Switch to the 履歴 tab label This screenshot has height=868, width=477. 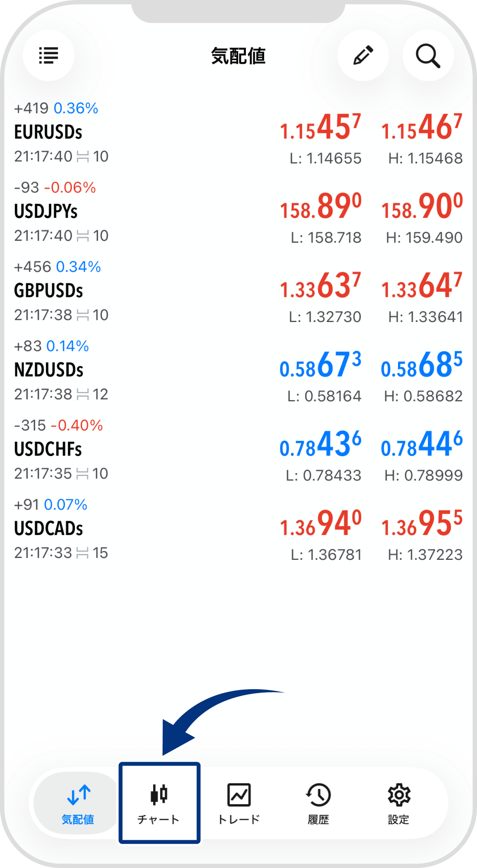pyautogui.click(x=318, y=819)
